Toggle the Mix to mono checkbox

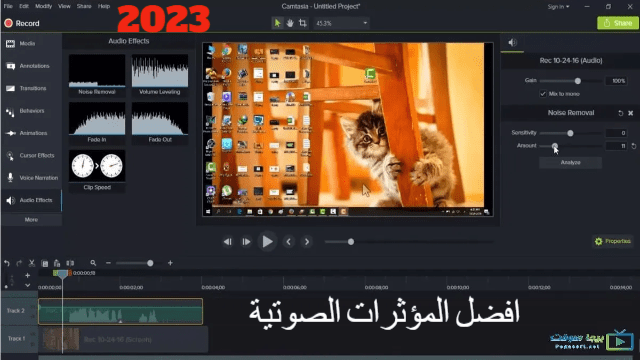pos(543,94)
